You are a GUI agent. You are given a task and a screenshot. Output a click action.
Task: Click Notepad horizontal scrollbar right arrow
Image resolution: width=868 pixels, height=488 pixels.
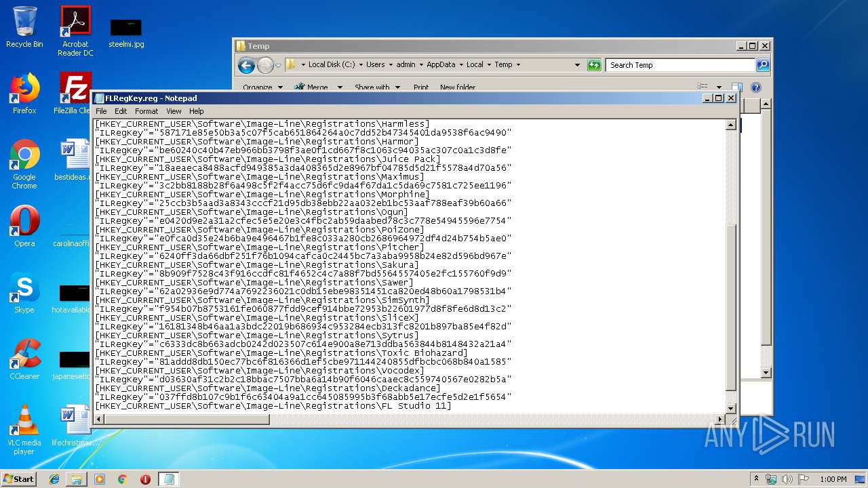pos(720,420)
